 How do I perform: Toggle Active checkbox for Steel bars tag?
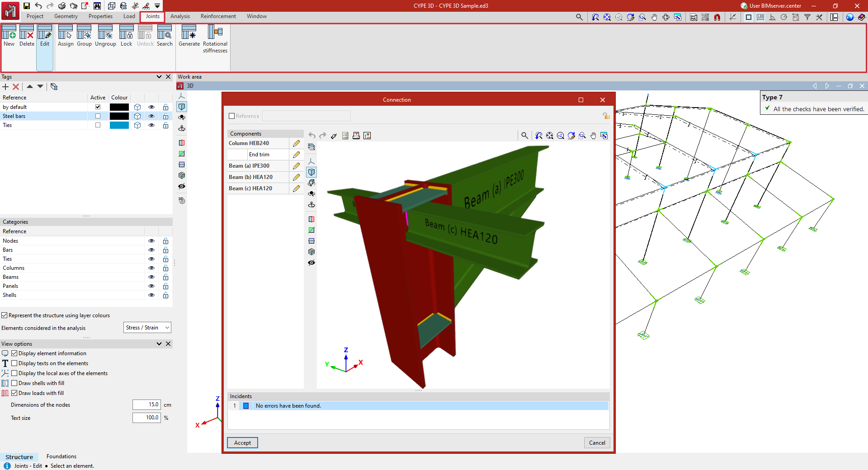tap(98, 116)
